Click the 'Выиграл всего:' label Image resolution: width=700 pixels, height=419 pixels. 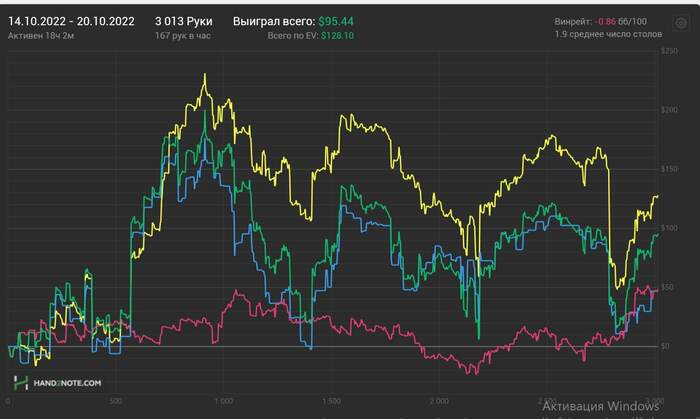pyautogui.click(x=274, y=21)
